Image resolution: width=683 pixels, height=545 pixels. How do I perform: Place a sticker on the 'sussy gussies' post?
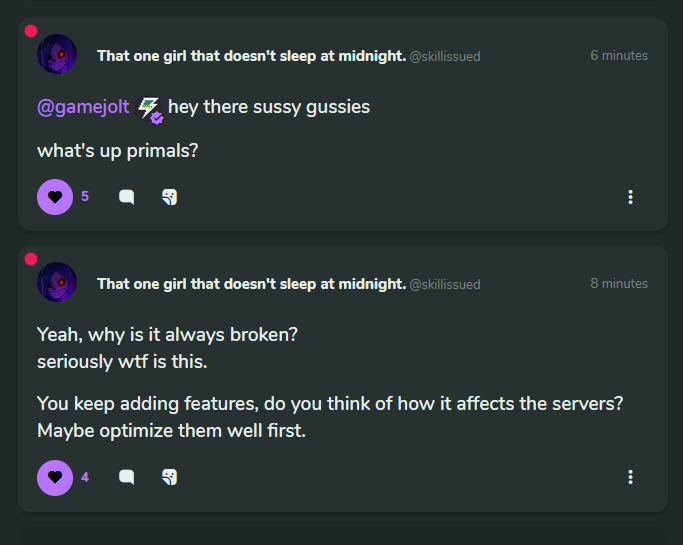click(169, 197)
